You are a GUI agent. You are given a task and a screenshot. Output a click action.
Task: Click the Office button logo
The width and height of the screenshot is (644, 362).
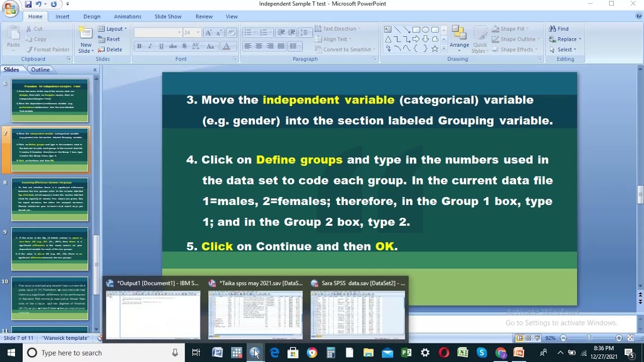(x=10, y=9)
